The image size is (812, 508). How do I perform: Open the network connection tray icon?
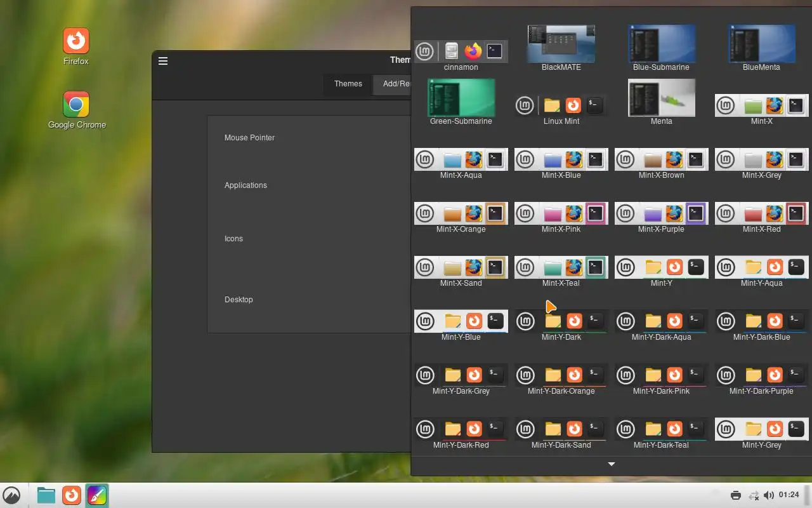pyautogui.click(x=754, y=495)
